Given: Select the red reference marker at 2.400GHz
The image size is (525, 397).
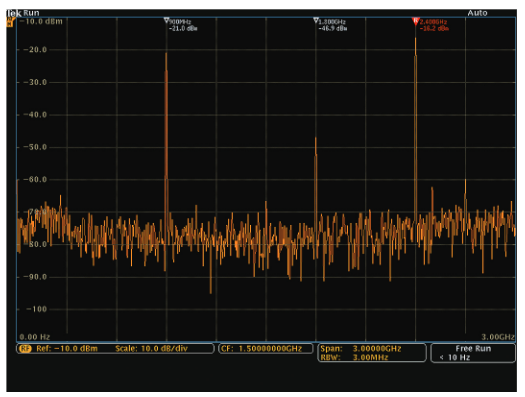Looking at the screenshot, I should click(416, 21).
